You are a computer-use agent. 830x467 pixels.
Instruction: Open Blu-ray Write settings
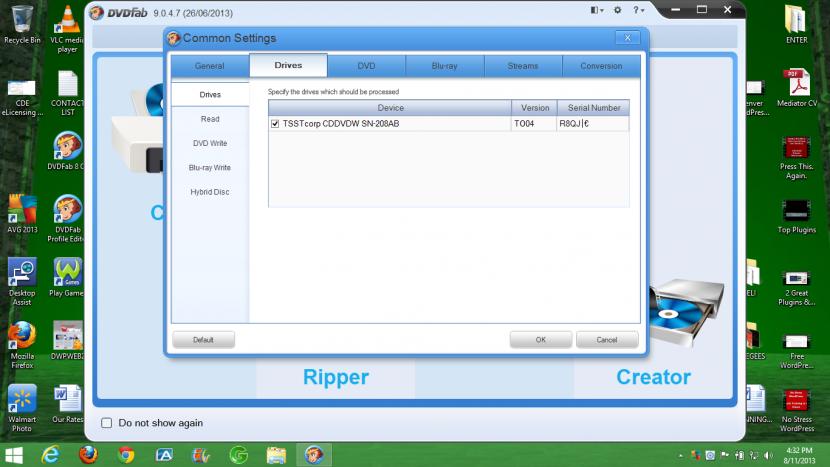point(210,168)
